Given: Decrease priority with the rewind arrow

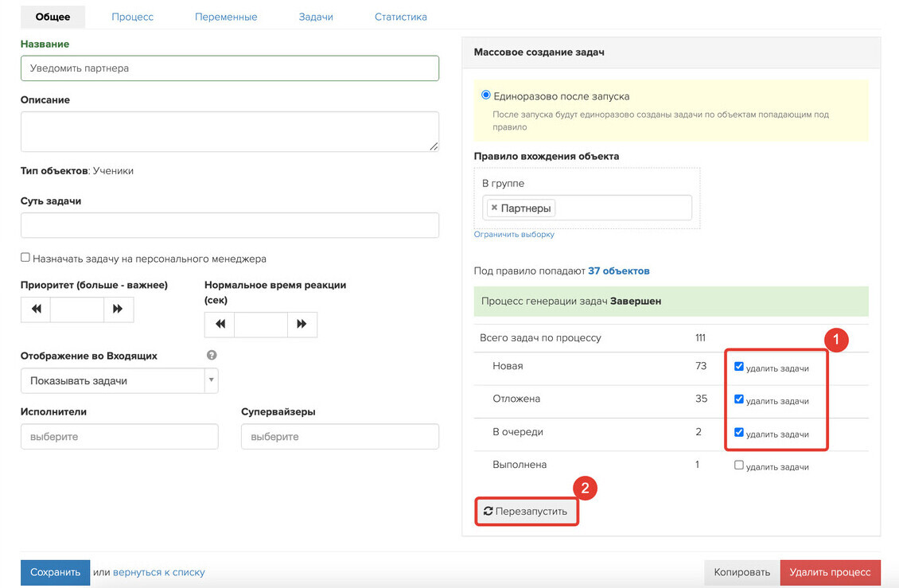Looking at the screenshot, I should click(36, 310).
